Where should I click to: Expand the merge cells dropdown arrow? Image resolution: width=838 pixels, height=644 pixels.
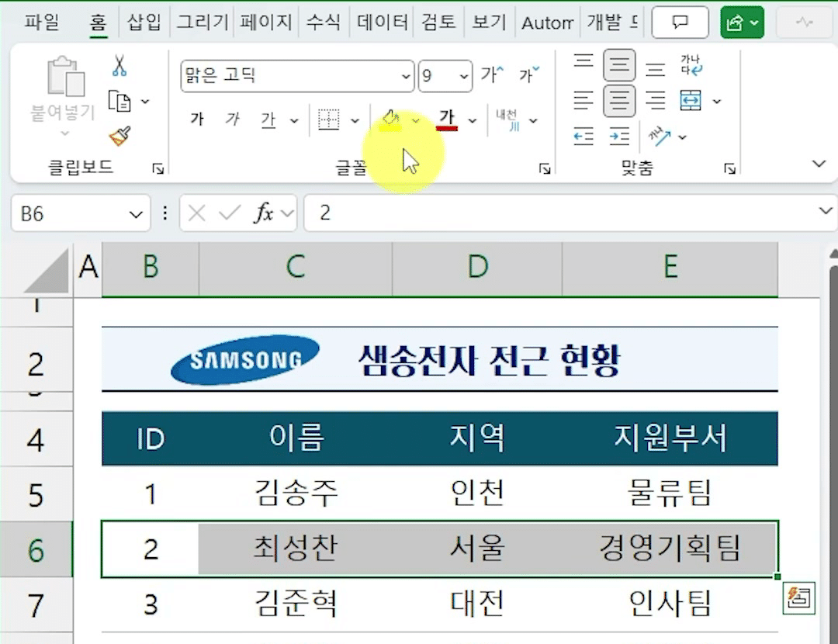pyautogui.click(x=717, y=101)
